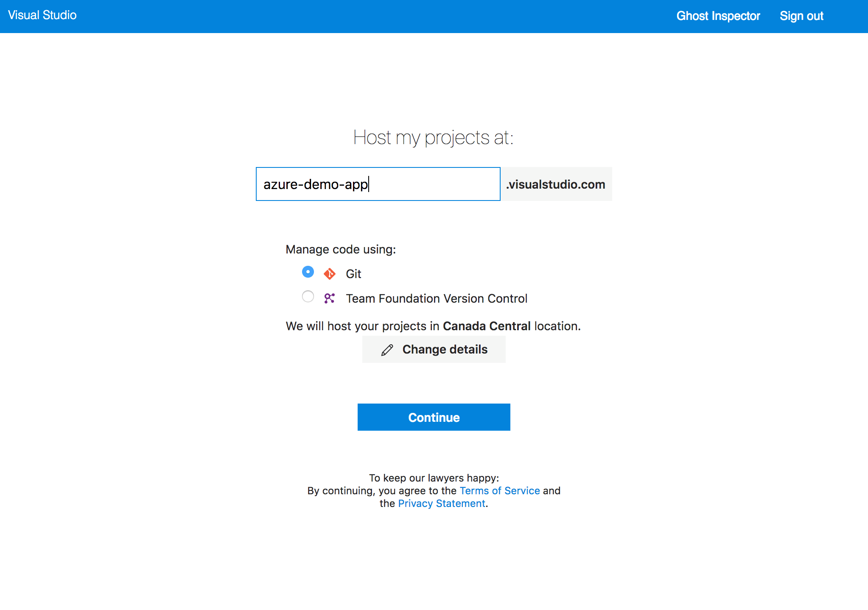
Task: Sign out of the account
Action: click(801, 16)
